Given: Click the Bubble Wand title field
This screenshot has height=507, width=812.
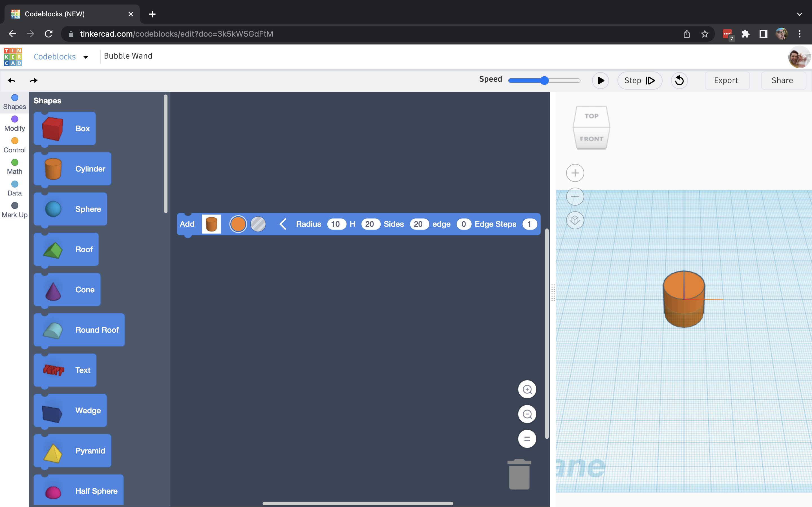Looking at the screenshot, I should pyautogui.click(x=128, y=56).
